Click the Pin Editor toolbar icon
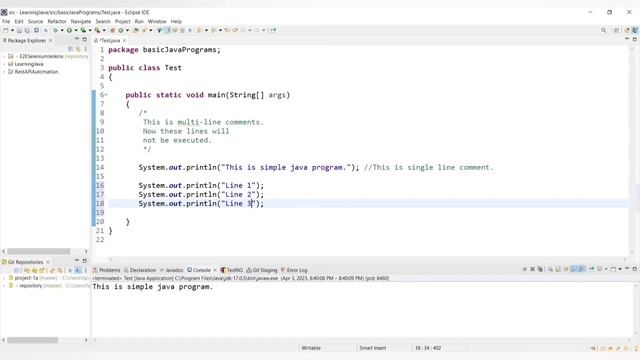This screenshot has width=640, height=360. coord(273,30)
